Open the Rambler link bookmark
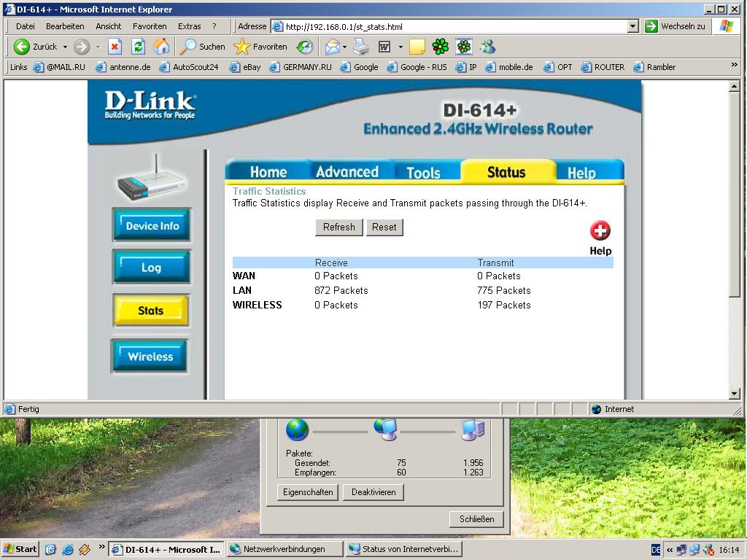This screenshot has width=747, height=560. coord(654,67)
